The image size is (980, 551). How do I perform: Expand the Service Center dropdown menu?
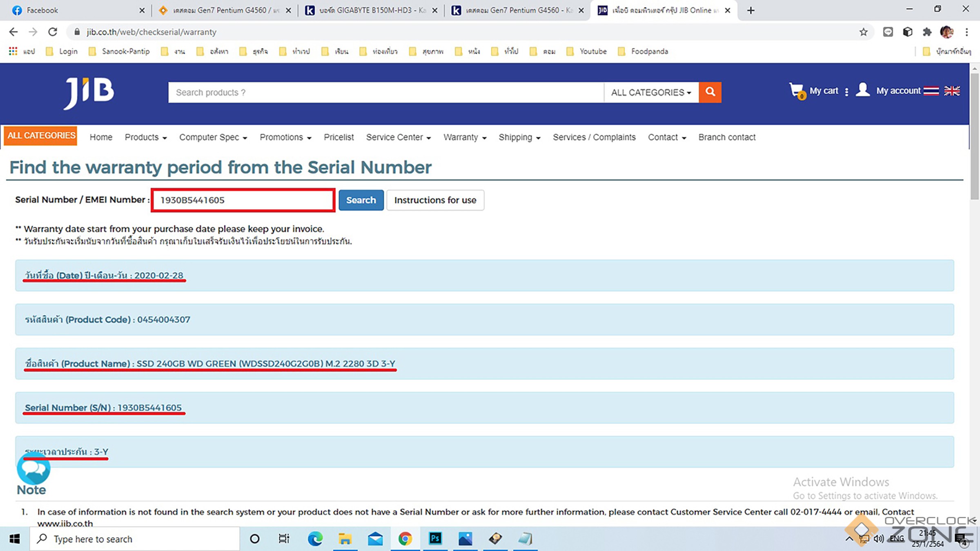tap(398, 138)
